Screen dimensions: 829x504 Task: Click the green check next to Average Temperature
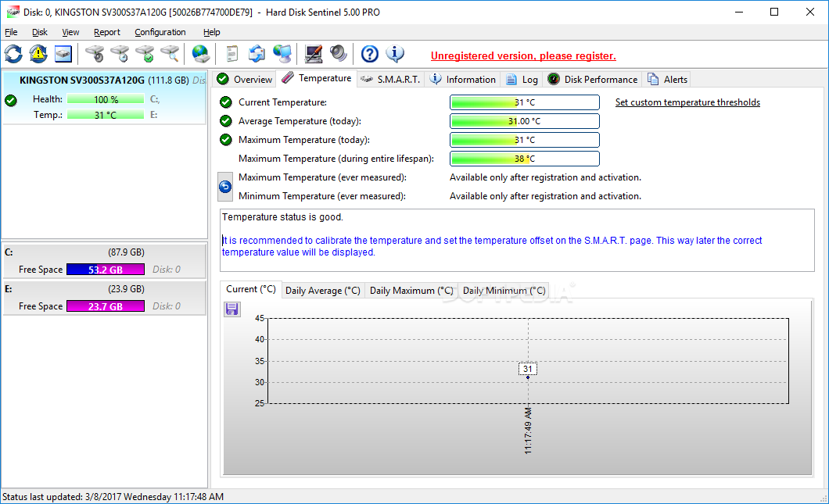pyautogui.click(x=226, y=121)
